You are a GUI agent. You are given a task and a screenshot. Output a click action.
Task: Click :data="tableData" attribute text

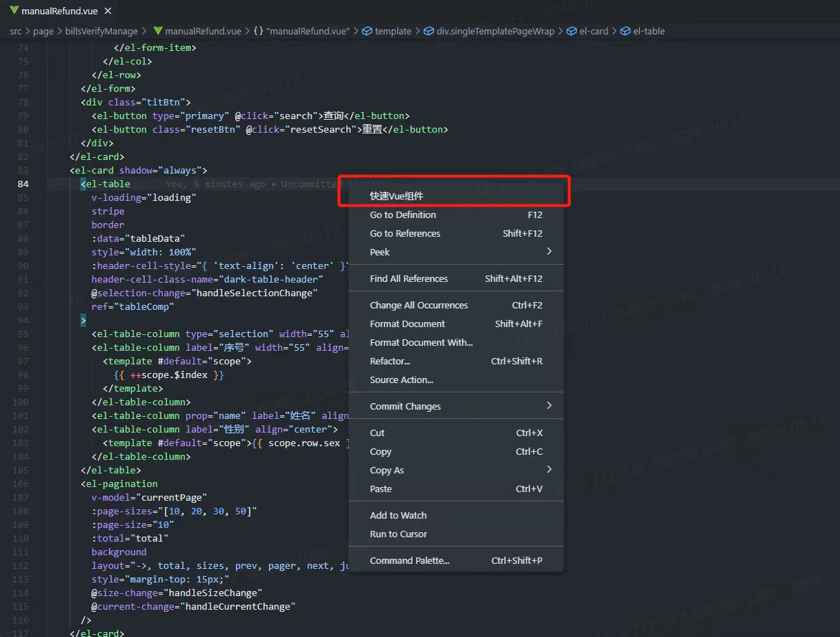tap(138, 238)
